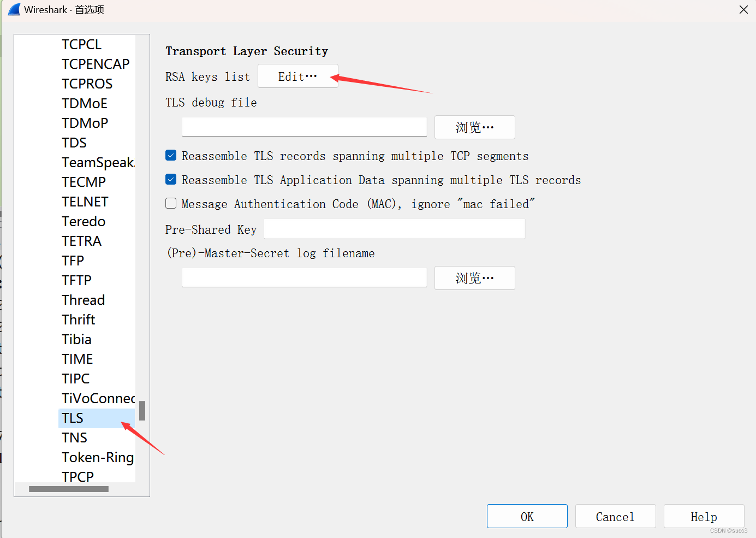Viewport: 756px width, 538px height.
Task: Browse for the Master-Secret log file
Action: 474,278
